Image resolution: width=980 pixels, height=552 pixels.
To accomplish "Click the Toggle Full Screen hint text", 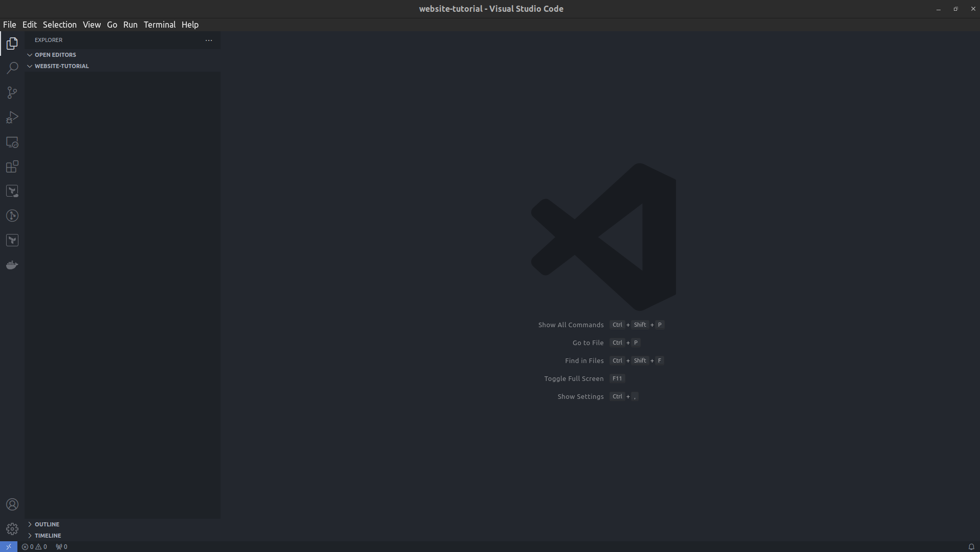I will pyautogui.click(x=574, y=378).
